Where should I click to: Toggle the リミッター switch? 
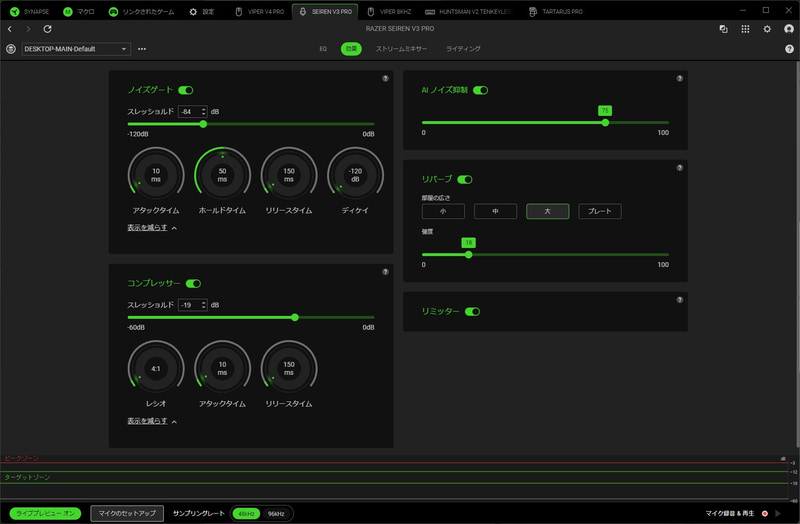pyautogui.click(x=472, y=312)
